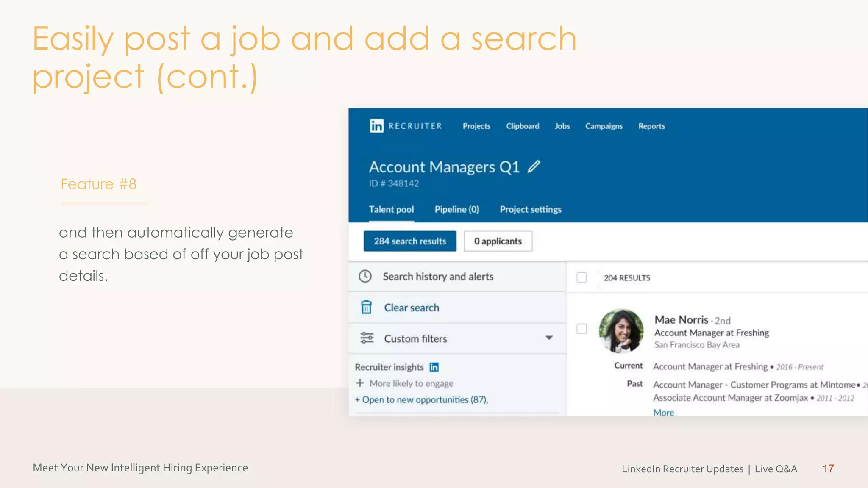Screen dimensions: 868x488
Task: Click plus icon for More likely to engage
Action: tap(360, 383)
